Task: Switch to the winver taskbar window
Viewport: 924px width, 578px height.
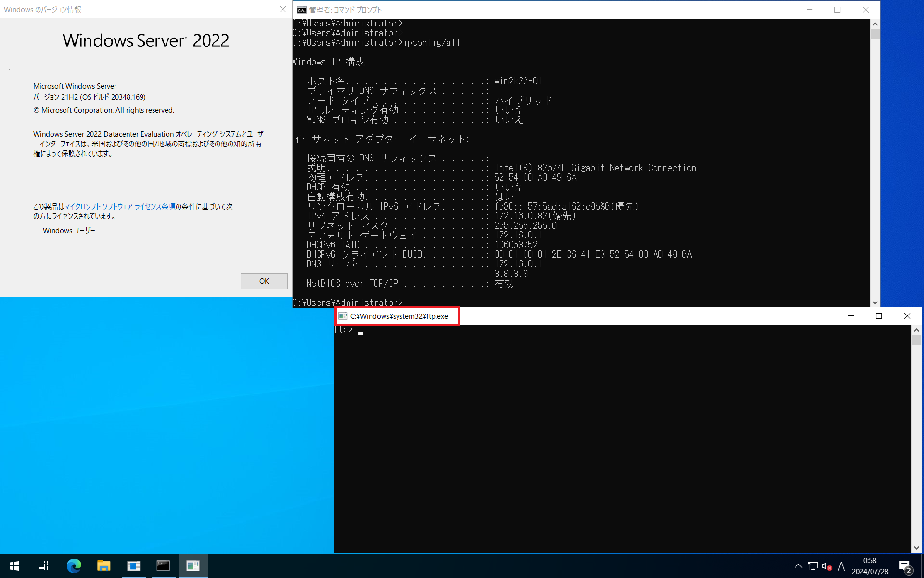Action: click(134, 566)
